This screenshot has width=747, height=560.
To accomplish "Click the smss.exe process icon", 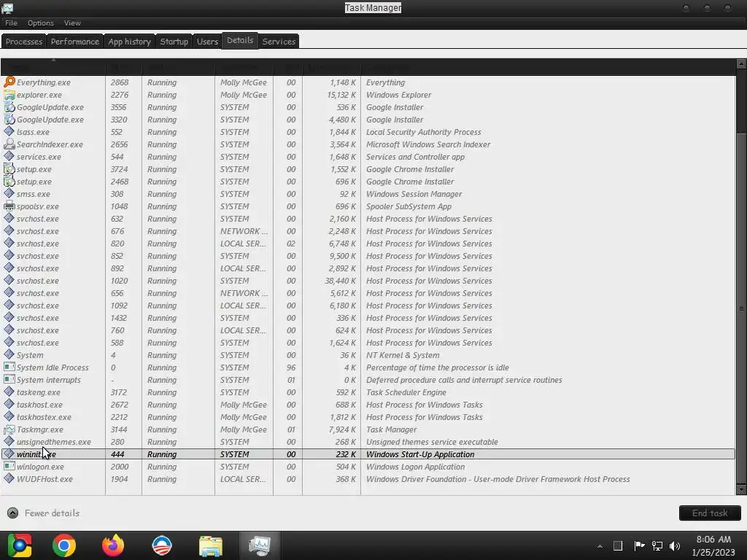I will tap(9, 193).
